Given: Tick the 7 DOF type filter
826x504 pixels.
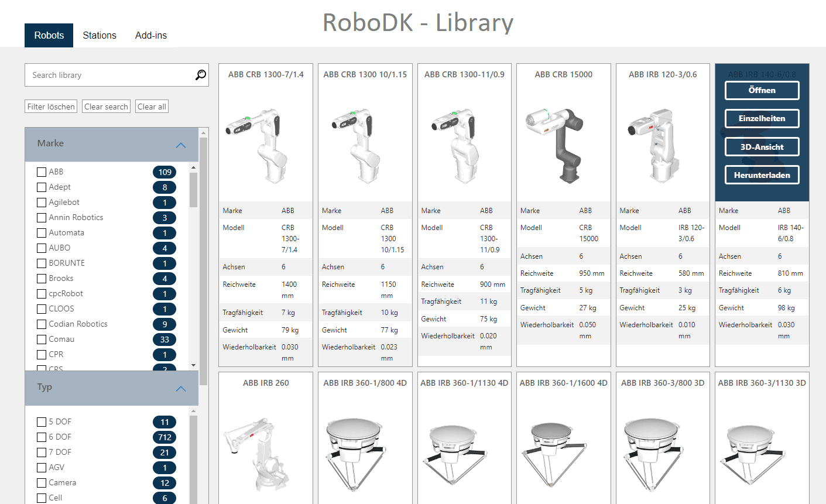Looking at the screenshot, I should coord(42,452).
